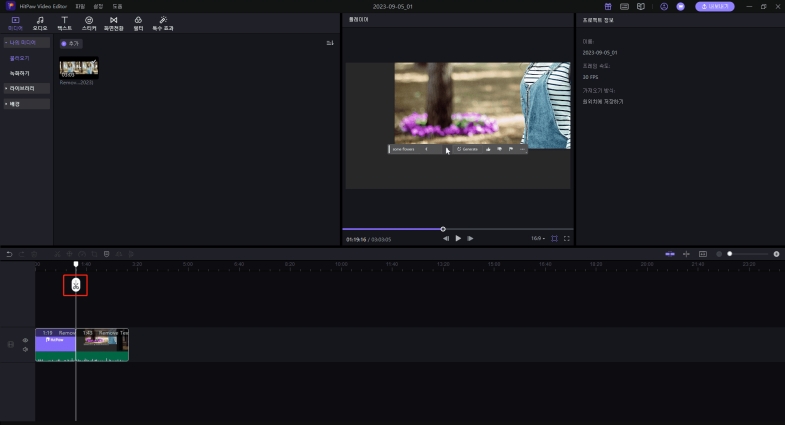Viewport: 785px width, 425px height.
Task: Open the 특수 효과 (Effects) panel
Action: [x=163, y=23]
